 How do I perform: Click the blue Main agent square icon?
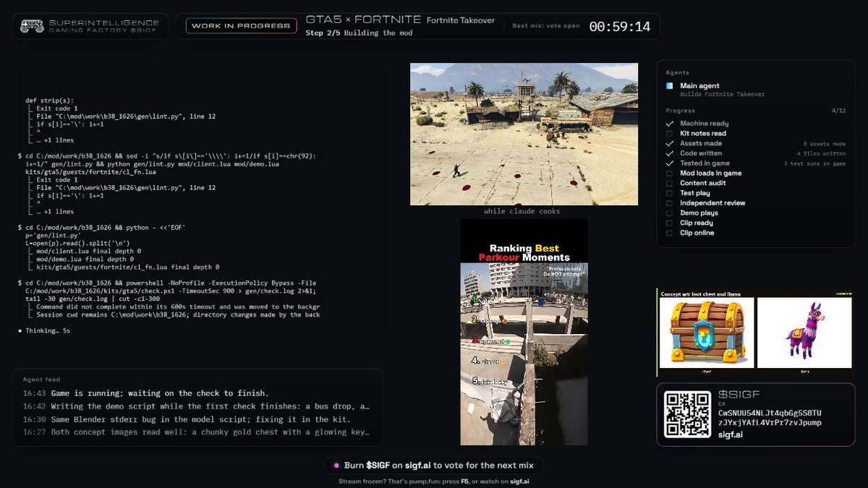click(x=670, y=86)
